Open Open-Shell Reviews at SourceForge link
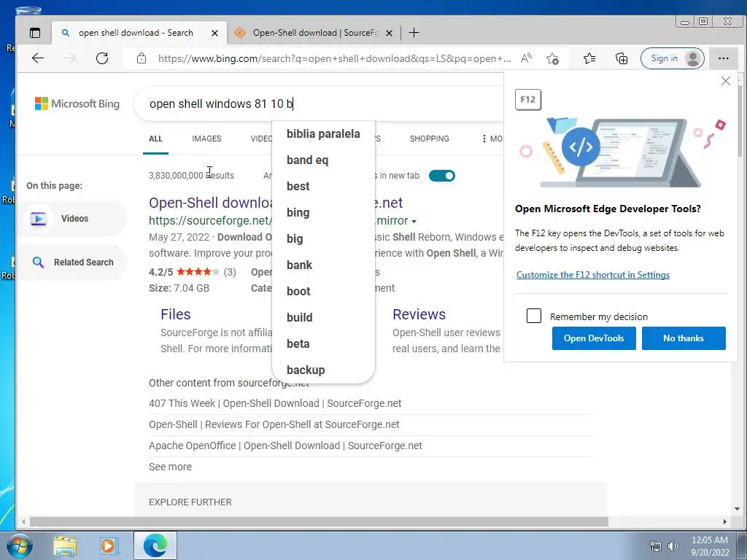Viewport: 747px width, 560px height. pyautogui.click(x=274, y=424)
